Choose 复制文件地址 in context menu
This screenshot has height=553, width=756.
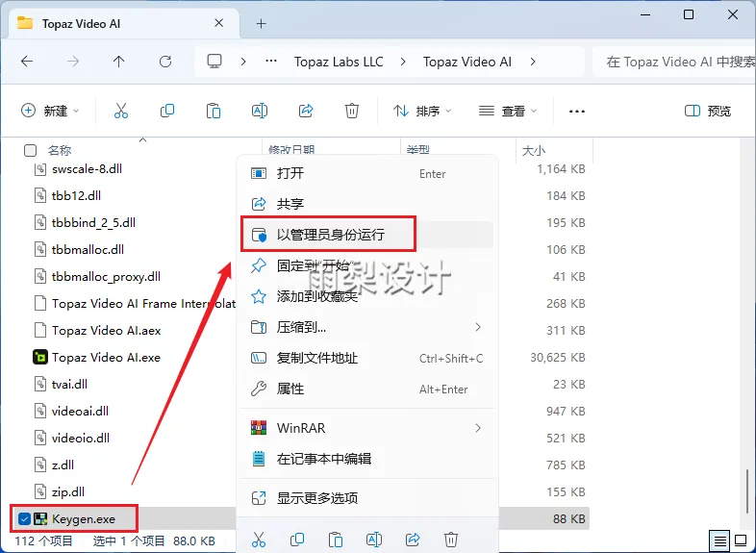366,358
